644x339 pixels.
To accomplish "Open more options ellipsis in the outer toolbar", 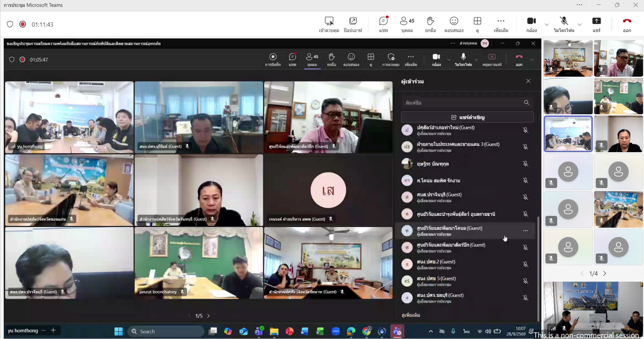I will [501, 24].
